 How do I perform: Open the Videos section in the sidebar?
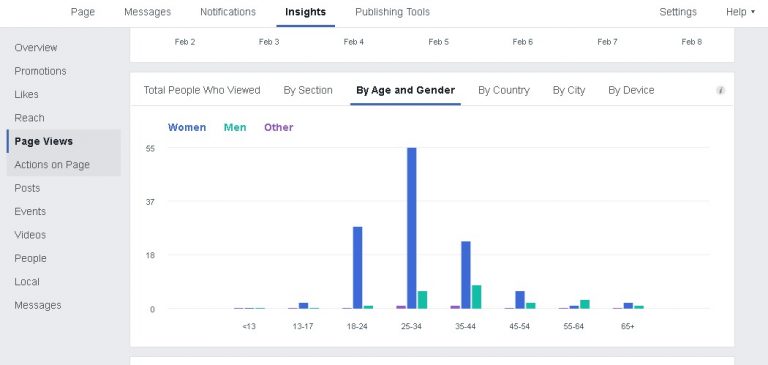[30, 235]
